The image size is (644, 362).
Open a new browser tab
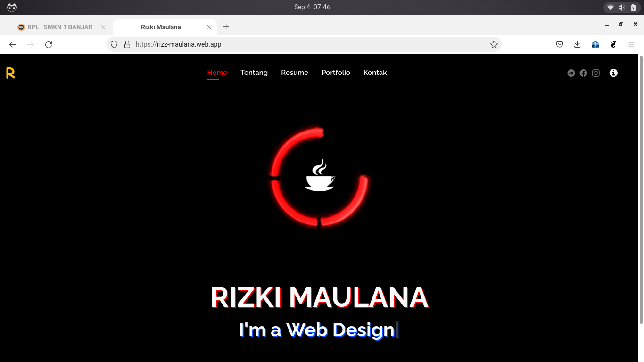tap(226, 27)
